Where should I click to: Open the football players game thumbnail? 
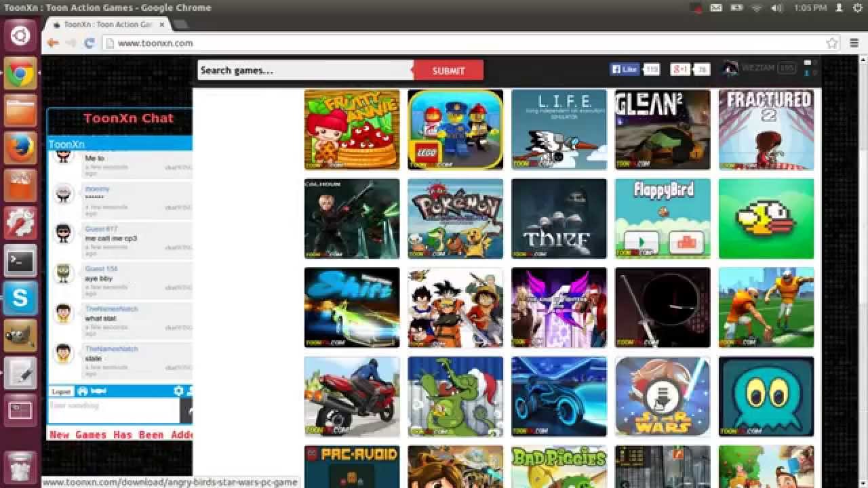(x=766, y=307)
